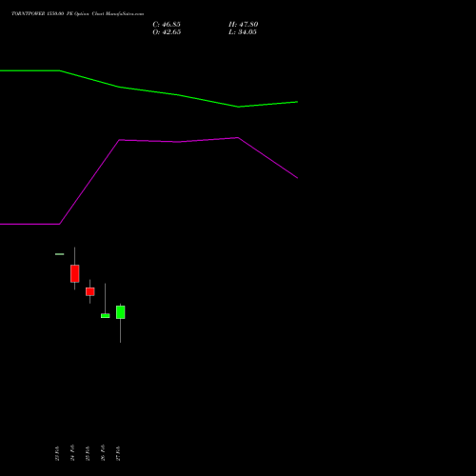Click the 23 Feb flat green dash candle

pyautogui.click(x=60, y=254)
